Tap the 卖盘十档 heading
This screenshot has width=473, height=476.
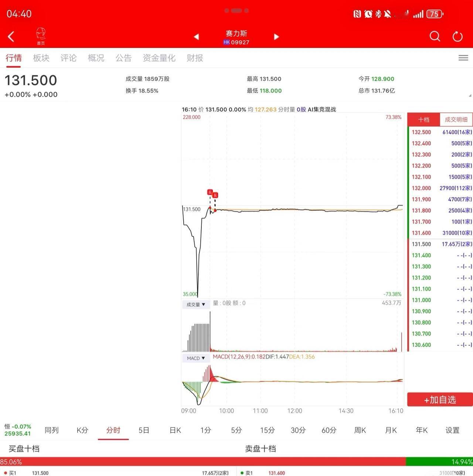point(261,449)
